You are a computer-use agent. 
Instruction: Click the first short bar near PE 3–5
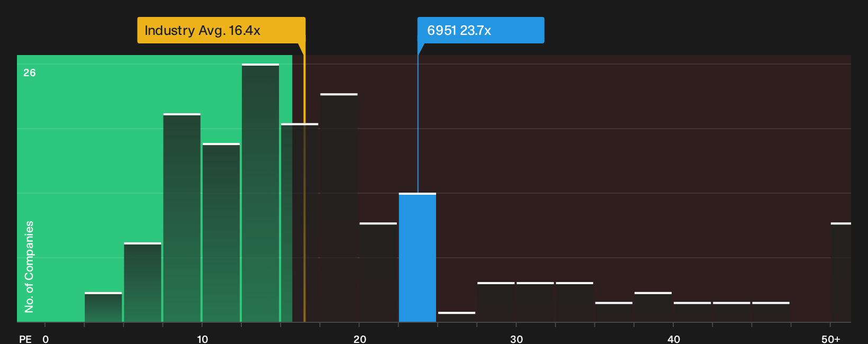point(103,307)
